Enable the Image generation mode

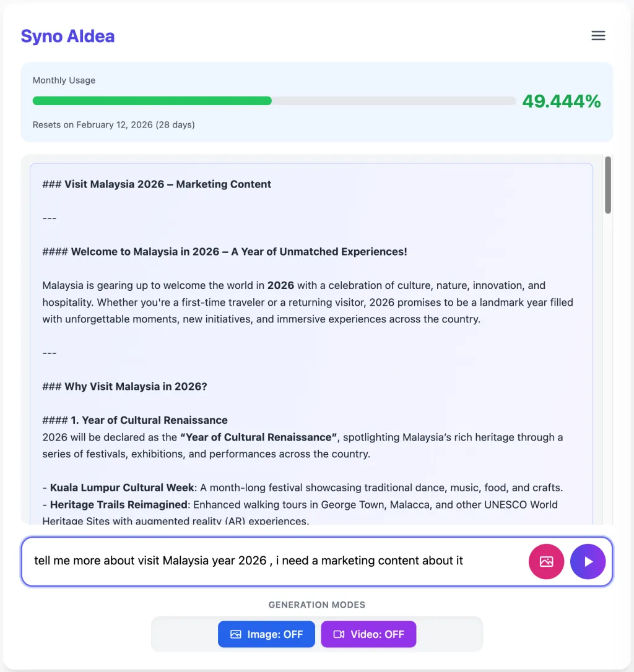(267, 634)
